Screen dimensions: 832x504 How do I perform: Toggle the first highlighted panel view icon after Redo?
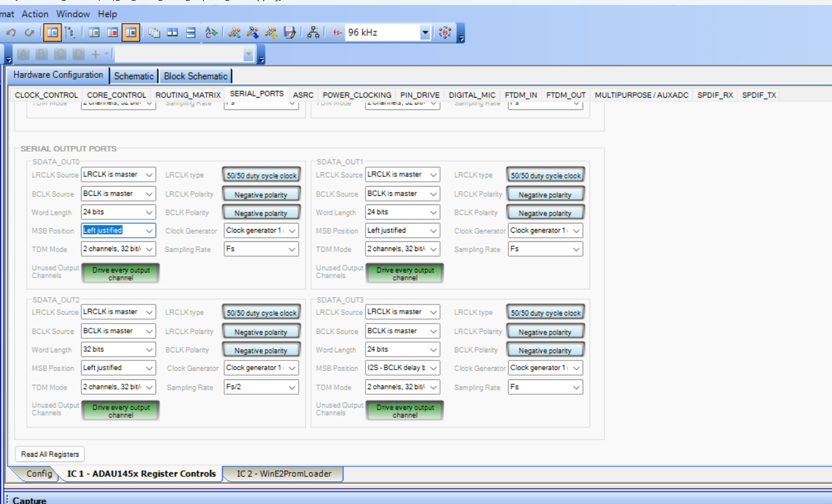point(52,33)
